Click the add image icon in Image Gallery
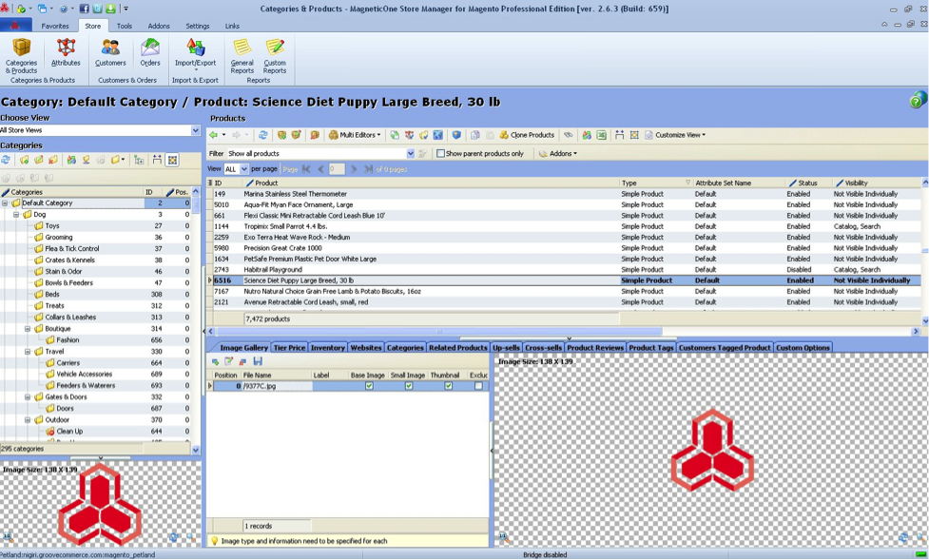Viewport: 929px width, 560px height. [x=215, y=361]
